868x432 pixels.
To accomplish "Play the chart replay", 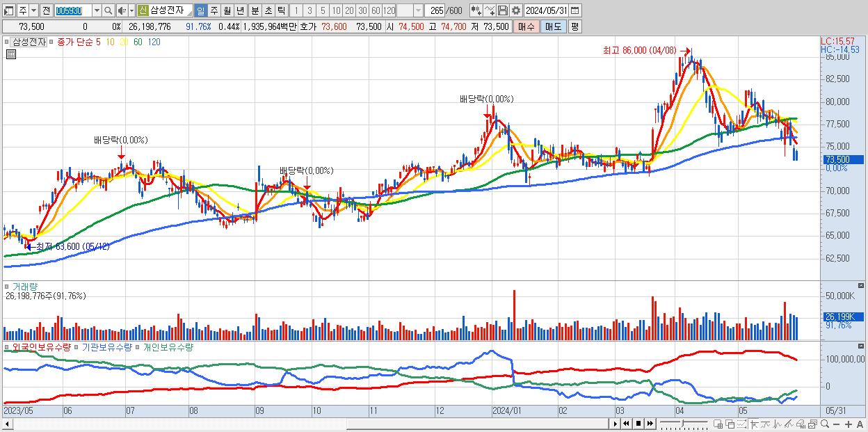I will point(616,424).
